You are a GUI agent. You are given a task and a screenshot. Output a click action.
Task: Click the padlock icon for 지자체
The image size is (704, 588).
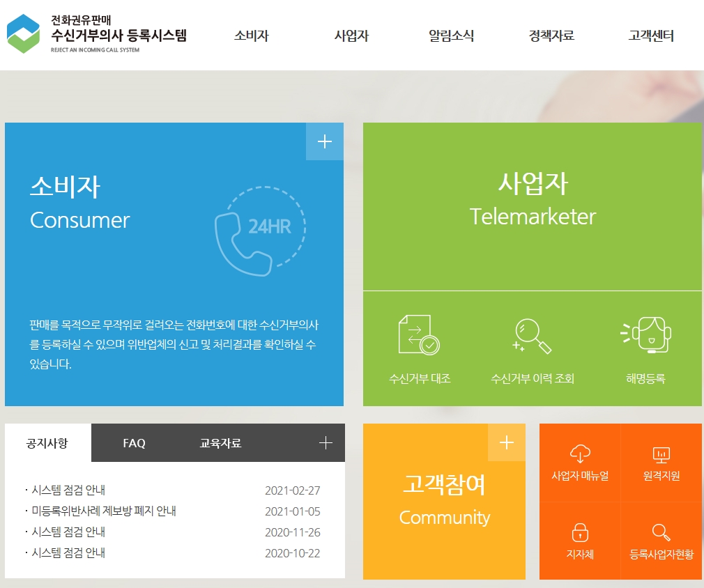580,532
